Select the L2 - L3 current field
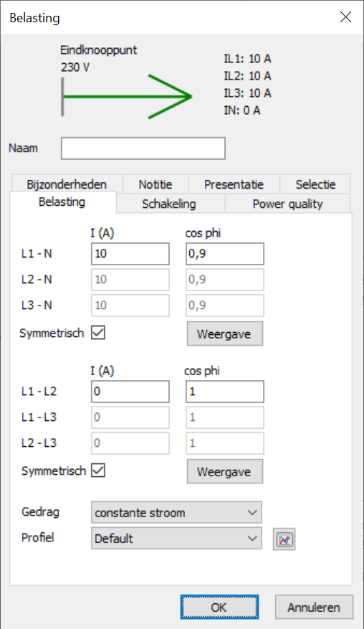Image resolution: width=364 pixels, height=629 pixels. (130, 443)
